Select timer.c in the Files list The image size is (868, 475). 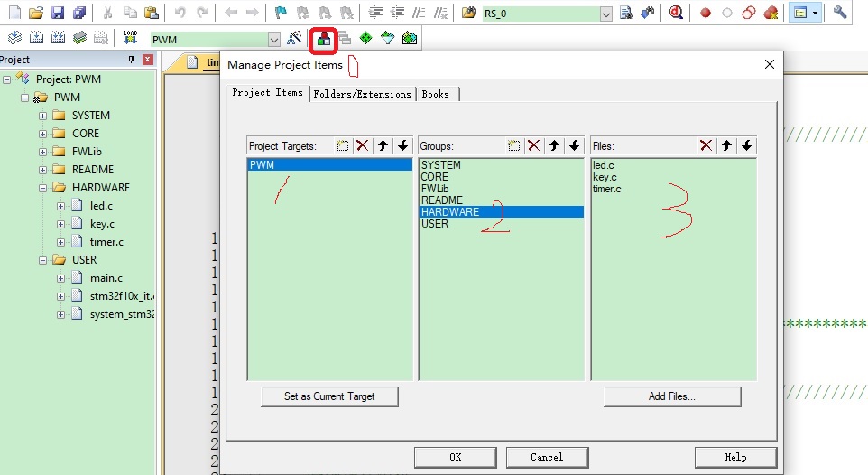tap(606, 189)
